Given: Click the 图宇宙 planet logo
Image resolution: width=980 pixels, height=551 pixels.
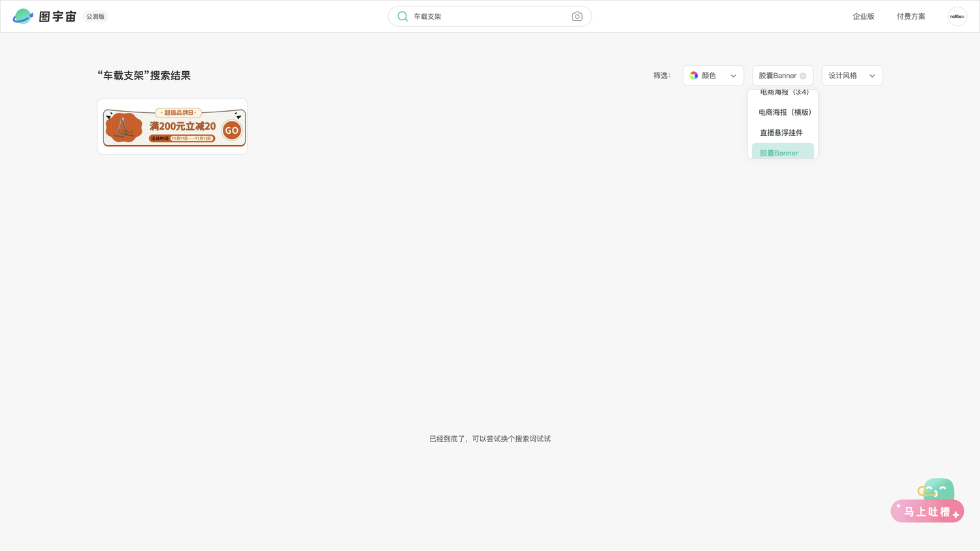Looking at the screenshot, I should [23, 16].
